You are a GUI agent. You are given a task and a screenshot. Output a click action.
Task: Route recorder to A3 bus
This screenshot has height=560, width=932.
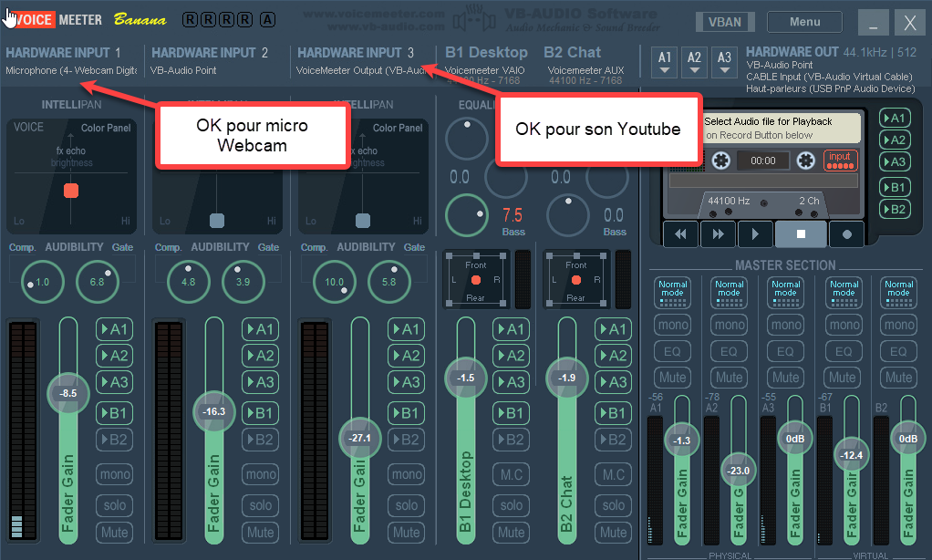coord(895,161)
